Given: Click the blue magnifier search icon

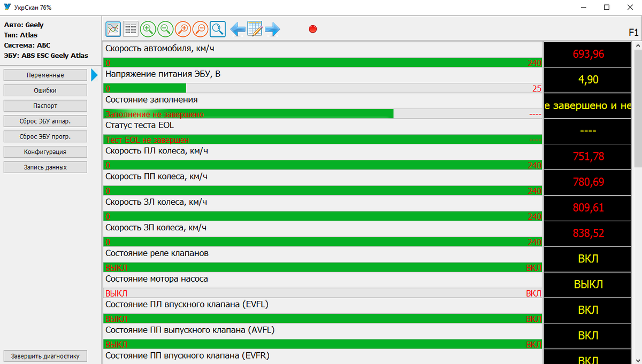Looking at the screenshot, I should pos(218,29).
